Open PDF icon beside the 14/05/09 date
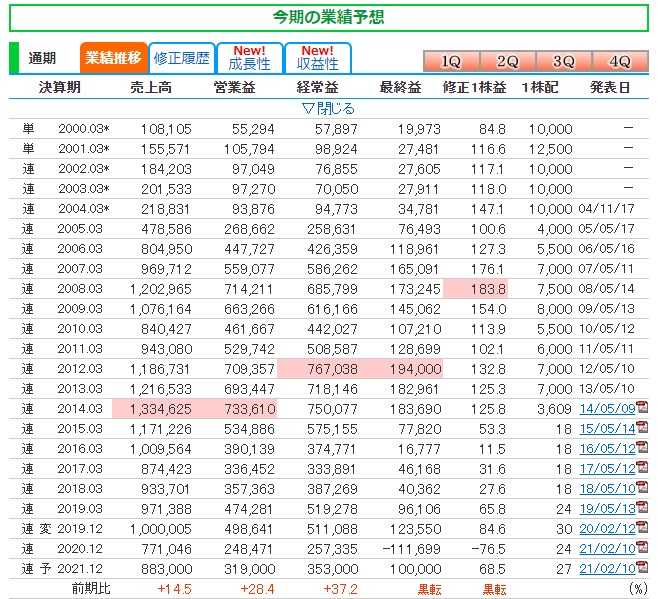The image size is (658, 599). point(643,409)
